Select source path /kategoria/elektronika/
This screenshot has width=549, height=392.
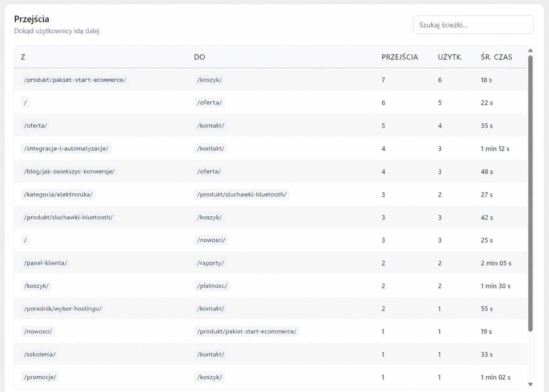point(58,195)
